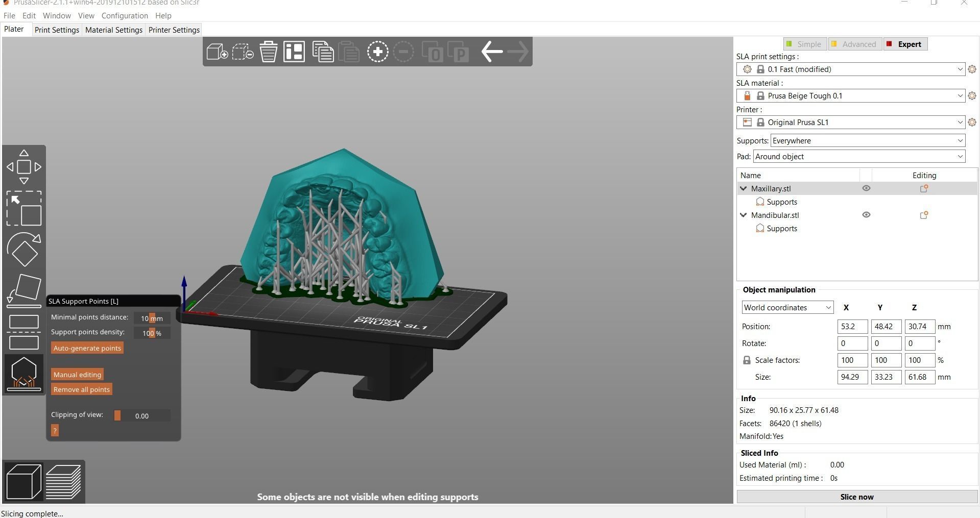Click the Add object toolbar icon
Screen dimensions: 980x518
coord(217,52)
